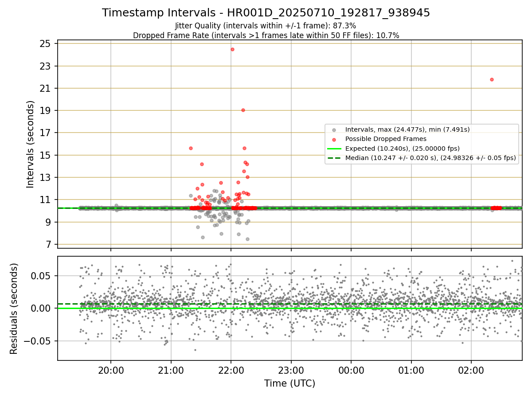Click the 'Jitter Quality' 87.3% subtitle line
Image resolution: width=532 pixels, height=399 pixels.
click(x=266, y=26)
